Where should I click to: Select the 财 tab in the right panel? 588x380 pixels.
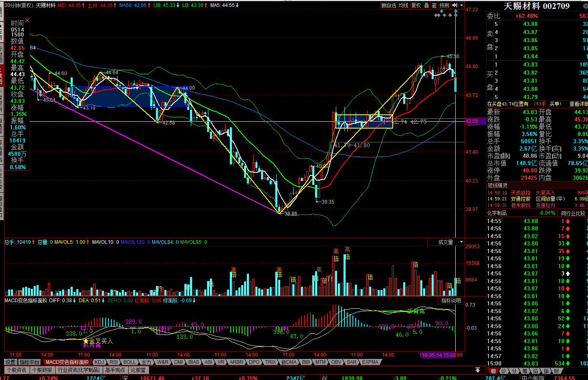[x=556, y=371]
